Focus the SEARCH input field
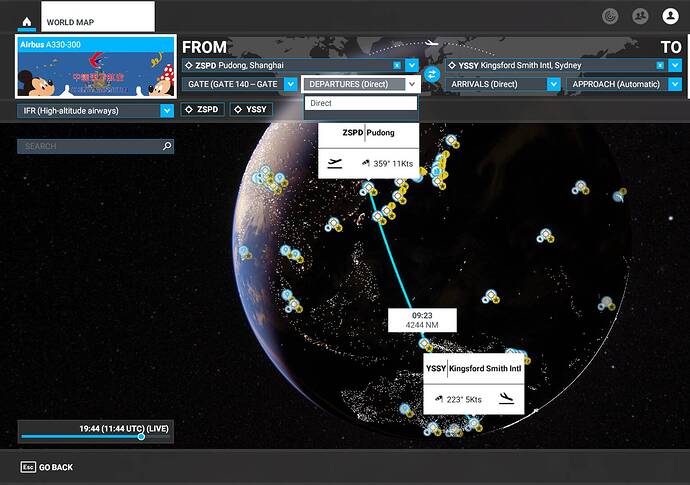The image size is (690, 485). coord(95,146)
